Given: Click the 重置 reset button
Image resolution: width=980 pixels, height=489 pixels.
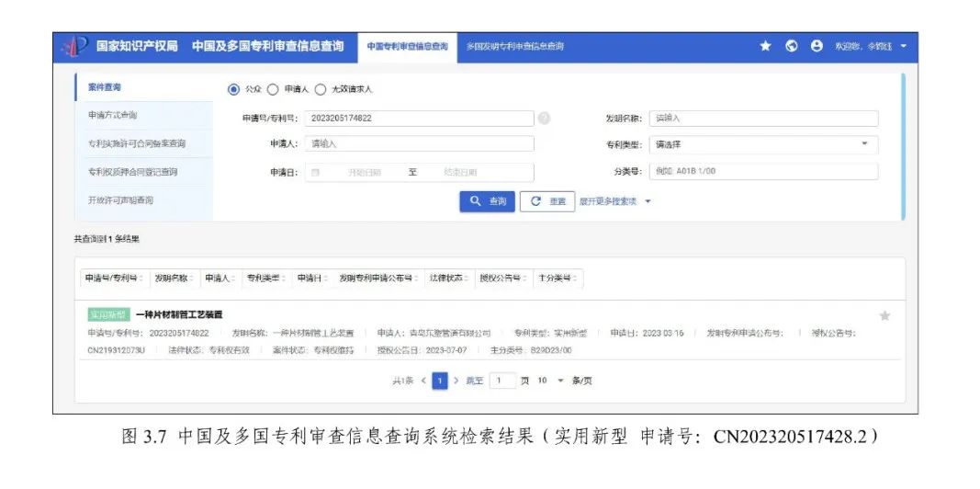Looking at the screenshot, I should [548, 201].
